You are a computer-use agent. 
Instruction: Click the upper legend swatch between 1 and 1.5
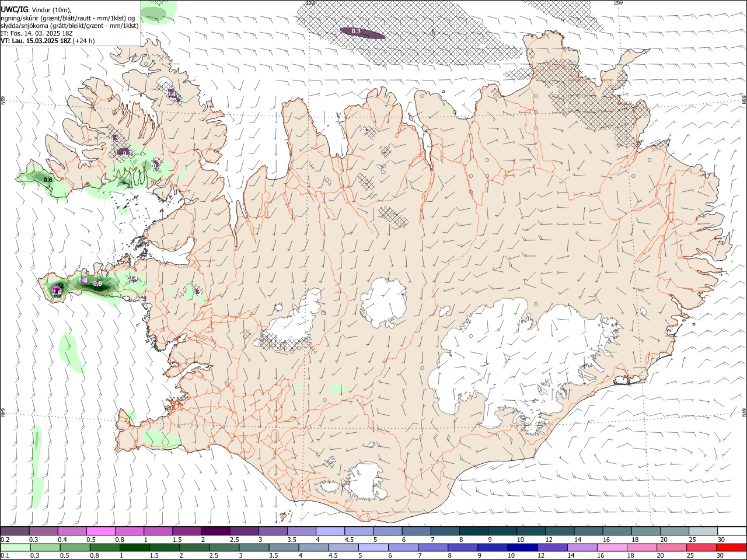(x=158, y=531)
